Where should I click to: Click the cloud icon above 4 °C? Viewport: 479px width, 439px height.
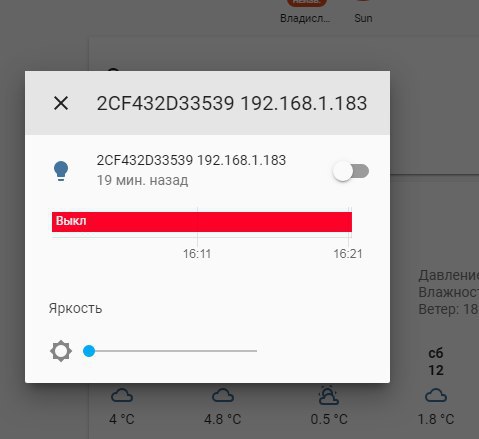(122, 396)
